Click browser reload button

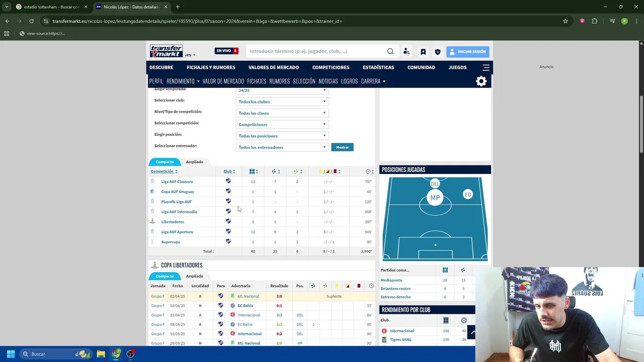click(31, 21)
